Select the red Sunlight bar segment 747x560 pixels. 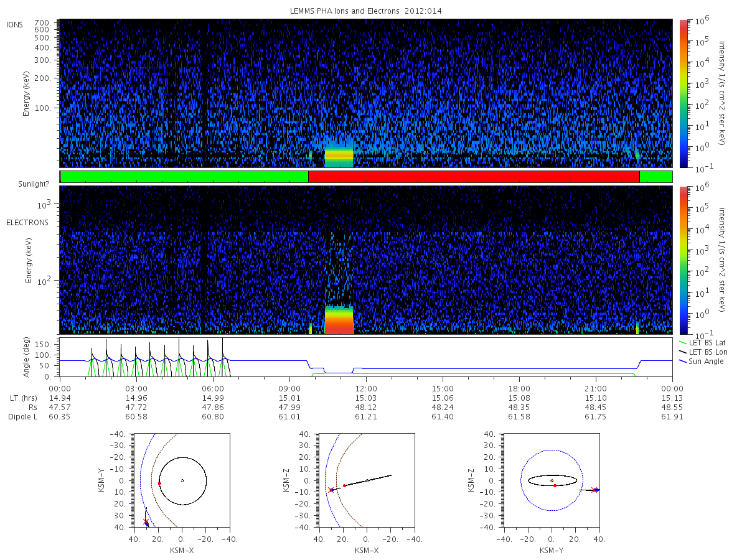point(474,177)
